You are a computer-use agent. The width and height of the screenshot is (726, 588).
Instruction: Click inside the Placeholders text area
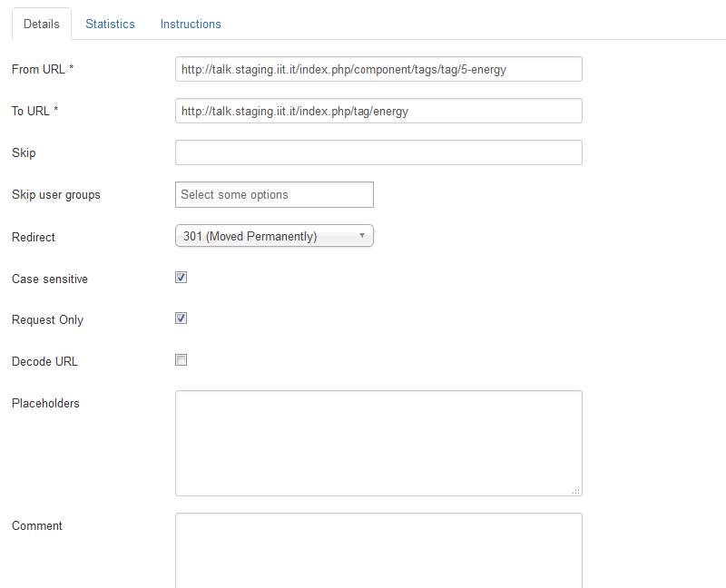click(378, 444)
